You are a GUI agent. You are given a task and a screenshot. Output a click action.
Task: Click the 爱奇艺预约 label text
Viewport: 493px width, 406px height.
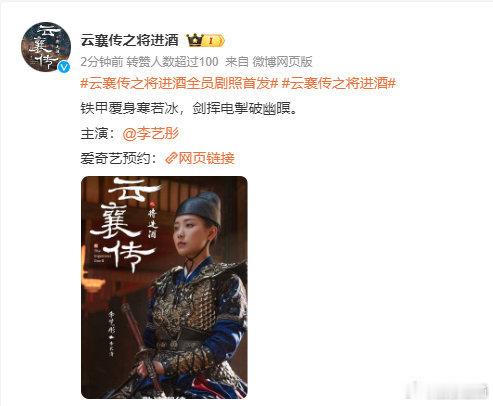tap(115, 158)
